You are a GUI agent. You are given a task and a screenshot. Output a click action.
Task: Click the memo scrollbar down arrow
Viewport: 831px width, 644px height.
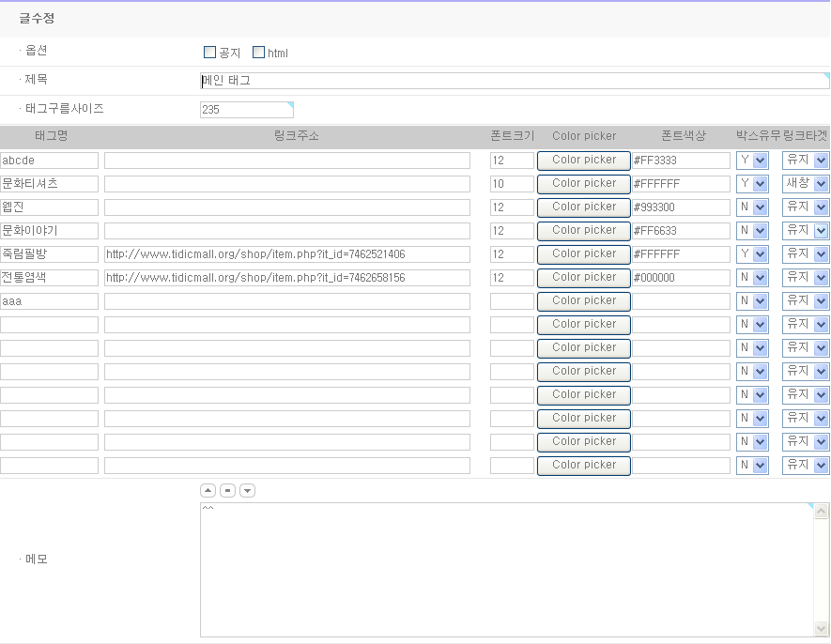(822, 629)
